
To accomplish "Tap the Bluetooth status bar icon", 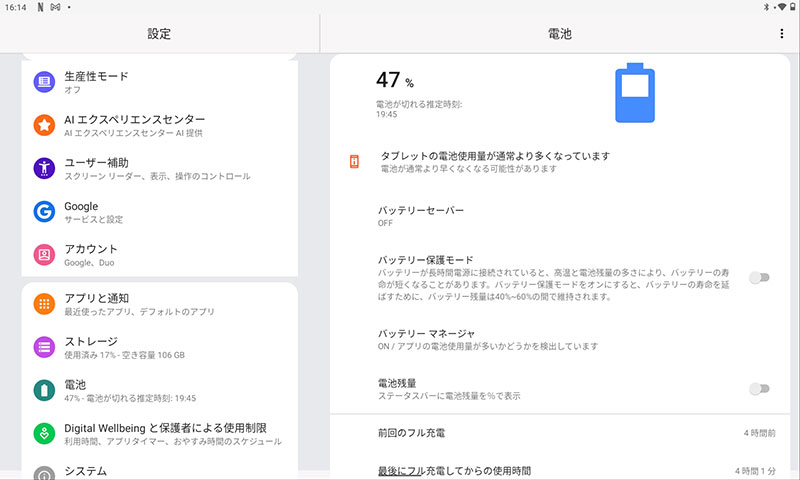I will pos(766,7).
